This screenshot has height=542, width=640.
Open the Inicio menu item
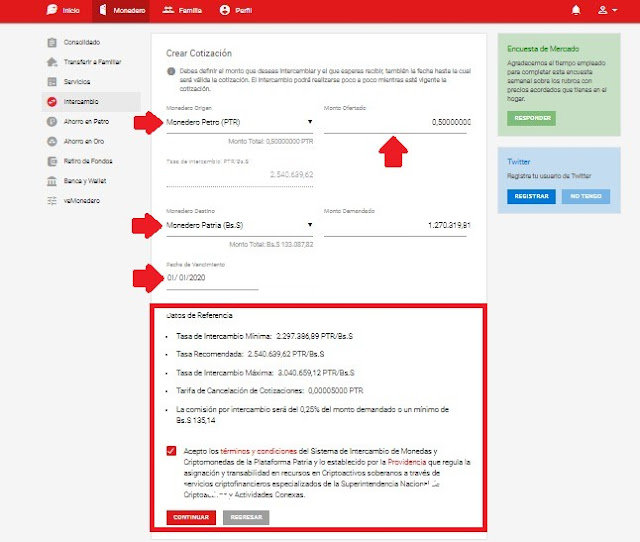pos(71,11)
